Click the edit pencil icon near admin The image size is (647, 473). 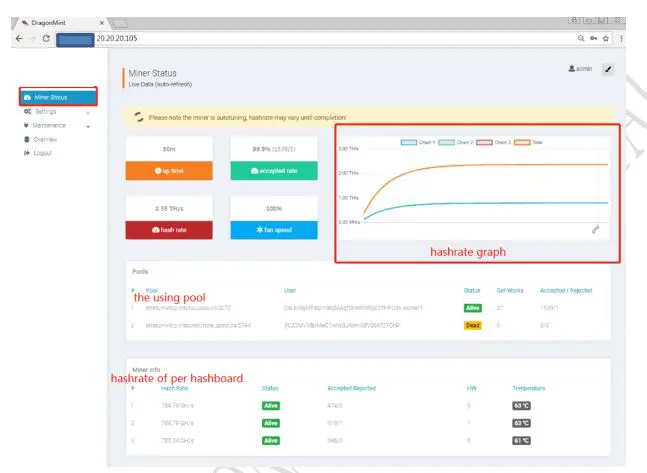tap(608, 69)
